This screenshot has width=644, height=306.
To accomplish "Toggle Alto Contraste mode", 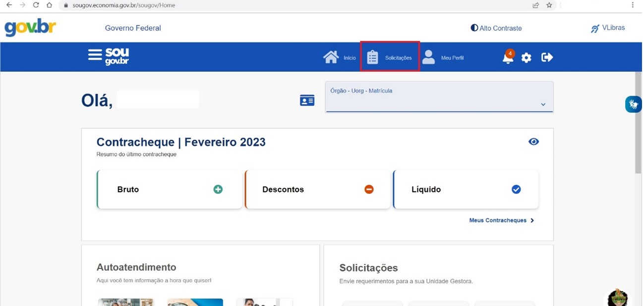I will click(x=496, y=28).
